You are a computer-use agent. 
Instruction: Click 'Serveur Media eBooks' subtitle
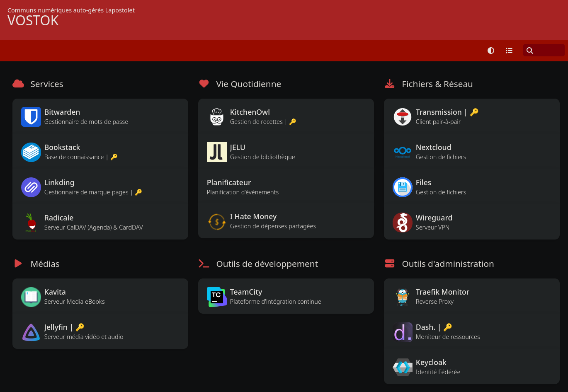[x=75, y=302]
